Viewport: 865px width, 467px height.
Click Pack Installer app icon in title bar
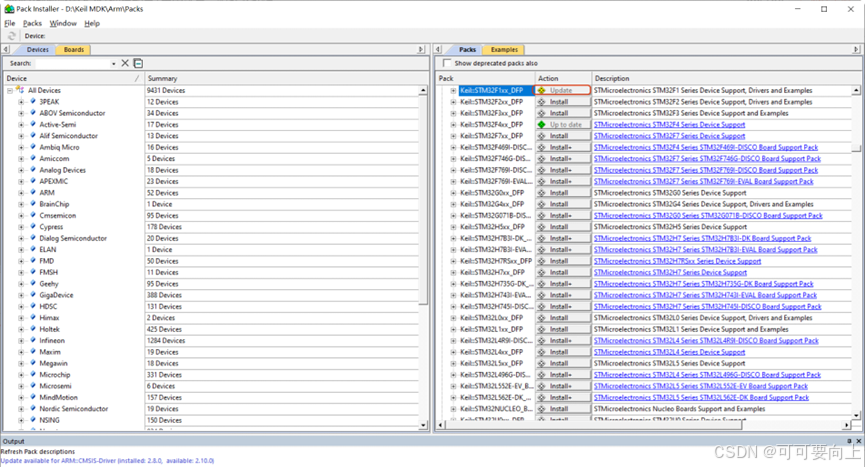click(9, 9)
